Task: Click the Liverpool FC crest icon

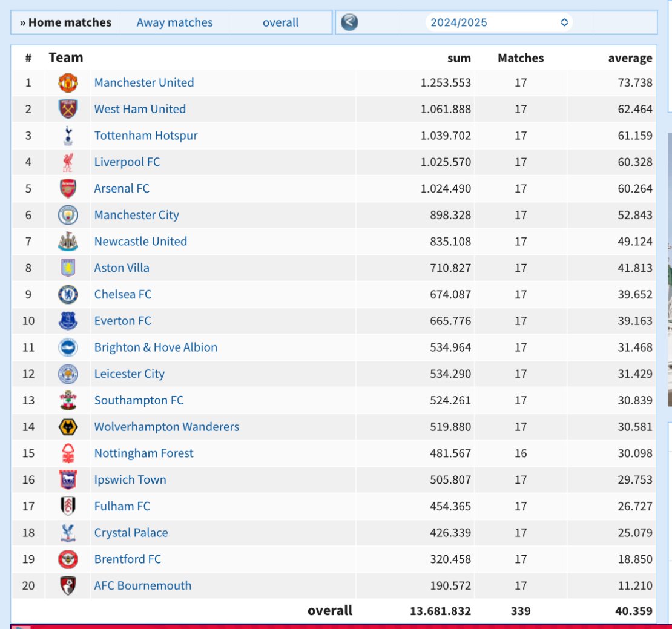Action: tap(68, 162)
